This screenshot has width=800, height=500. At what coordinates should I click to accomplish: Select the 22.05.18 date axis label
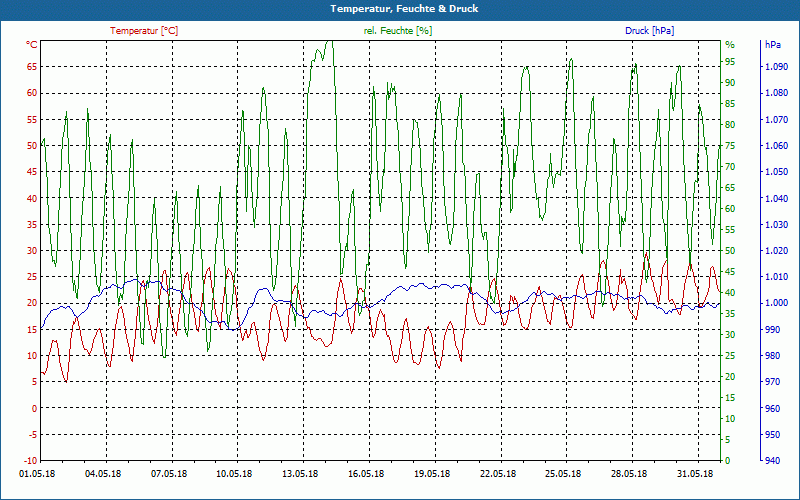[497, 473]
